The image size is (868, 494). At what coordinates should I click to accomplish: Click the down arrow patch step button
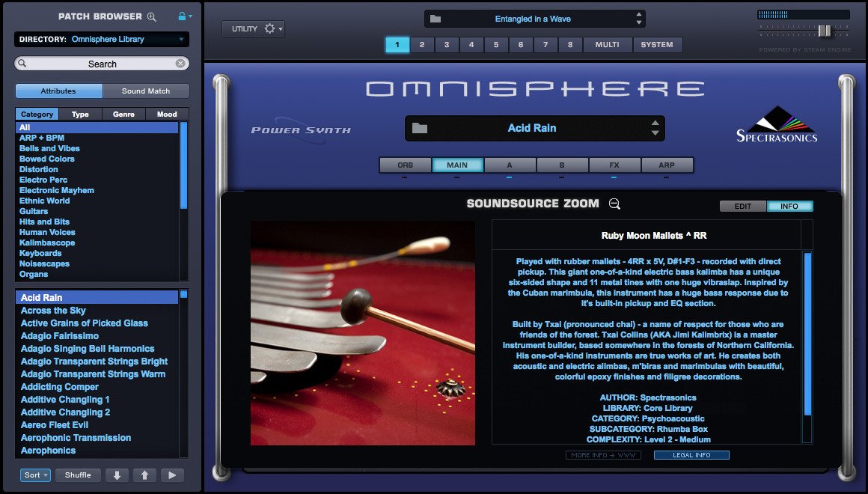(117, 475)
